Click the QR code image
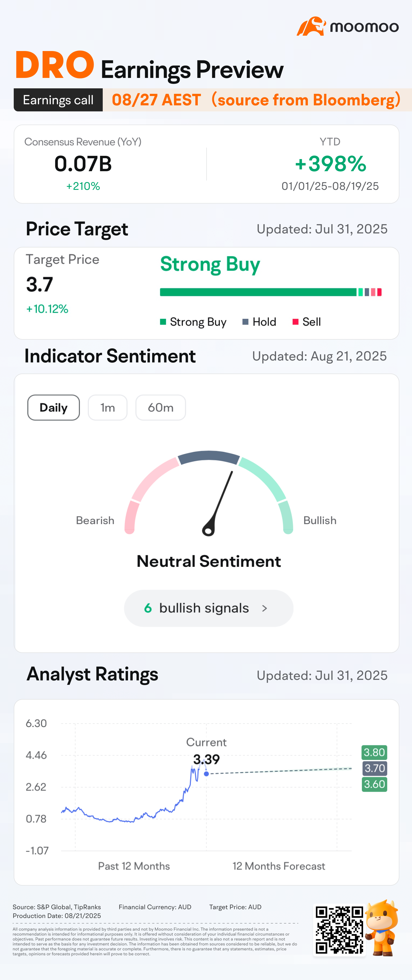Screen dimensions: 412x980 tap(339, 930)
